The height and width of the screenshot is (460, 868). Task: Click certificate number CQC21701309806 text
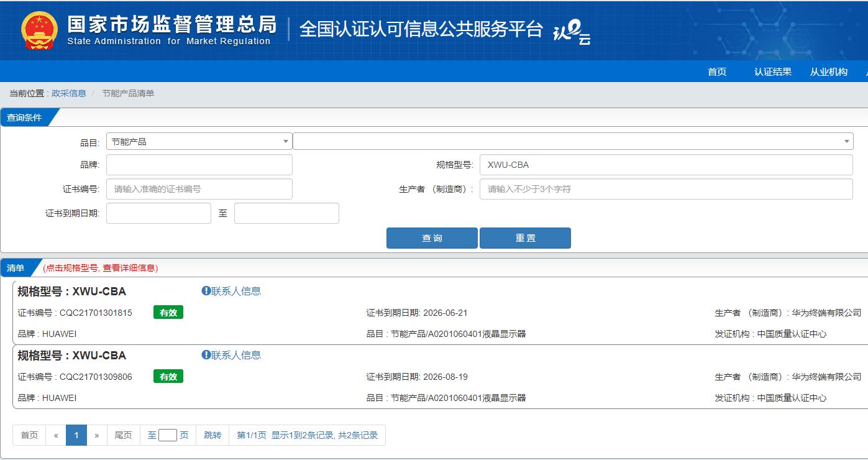click(96, 377)
